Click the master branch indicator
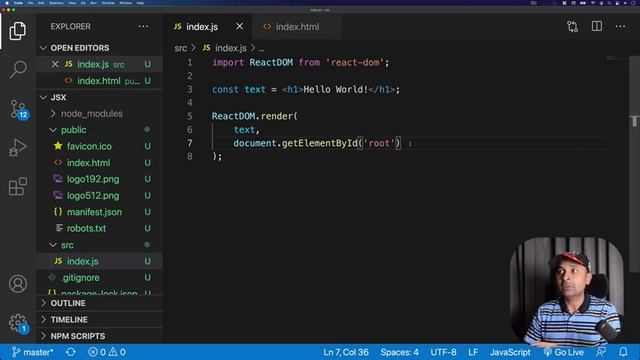640x360 pixels. pyautogui.click(x=33, y=352)
